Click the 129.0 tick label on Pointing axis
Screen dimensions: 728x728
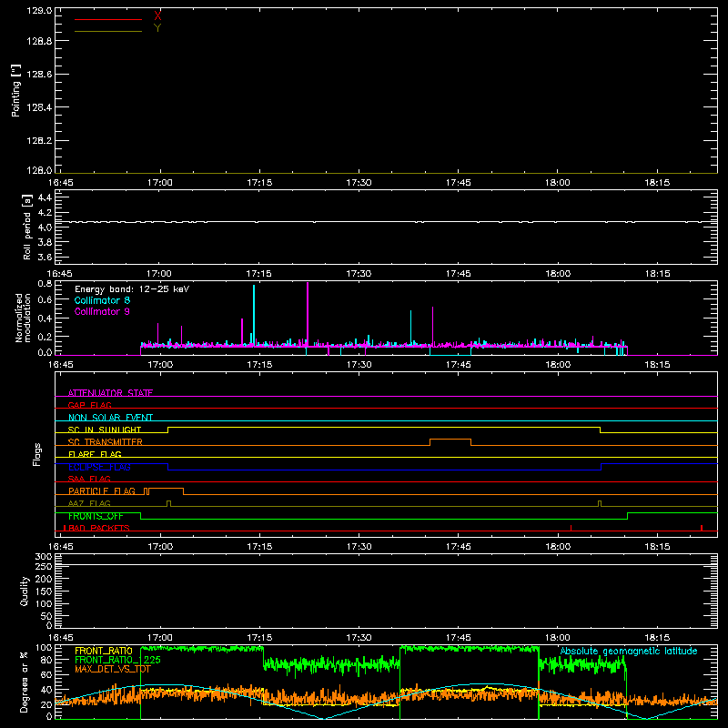point(39,11)
